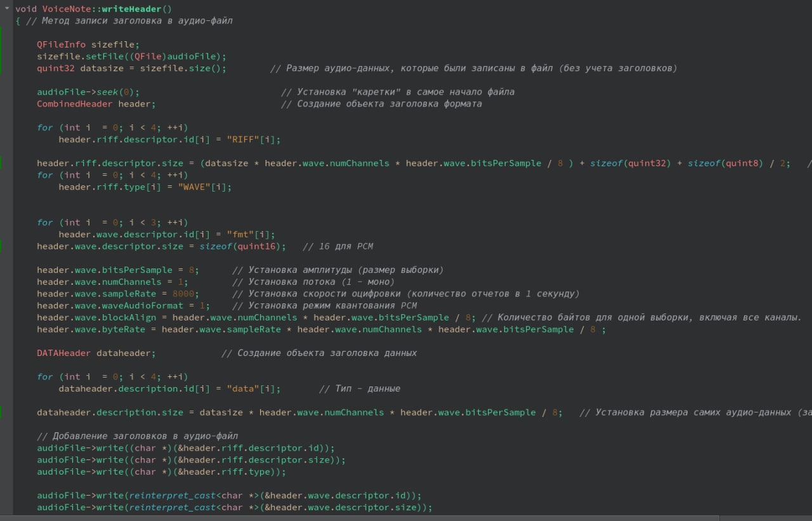Click reinterpret_cast write of header.wave.descriptor.id
The width and height of the screenshot is (812, 521).
(229, 496)
